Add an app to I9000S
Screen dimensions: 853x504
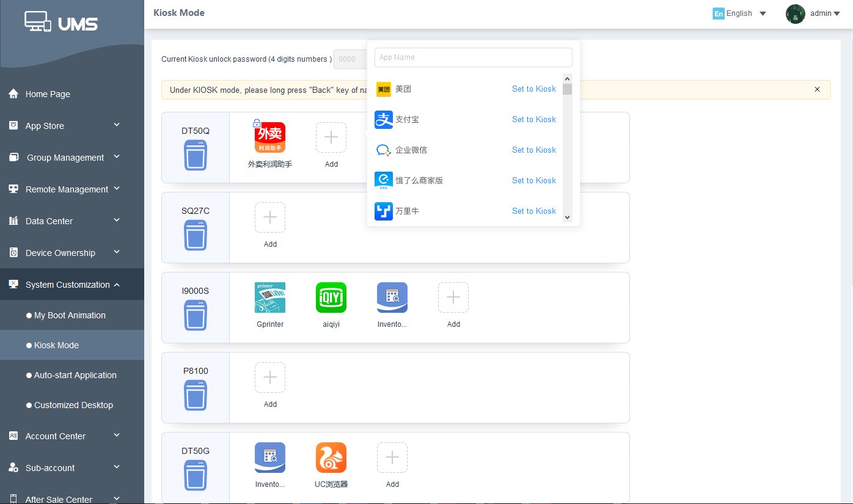pos(453,298)
